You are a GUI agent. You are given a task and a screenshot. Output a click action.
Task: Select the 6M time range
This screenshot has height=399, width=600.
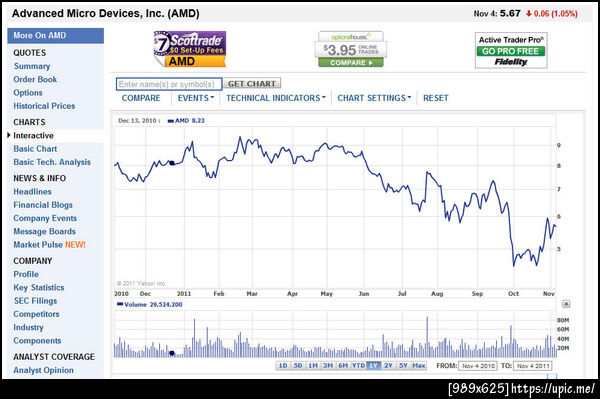click(343, 366)
